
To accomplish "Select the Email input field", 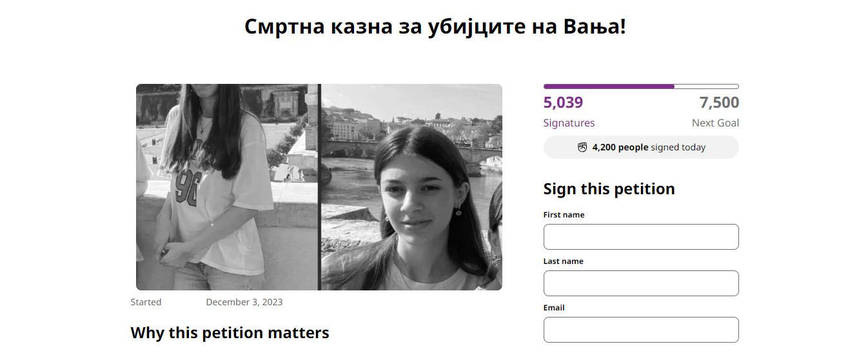I will click(x=641, y=330).
